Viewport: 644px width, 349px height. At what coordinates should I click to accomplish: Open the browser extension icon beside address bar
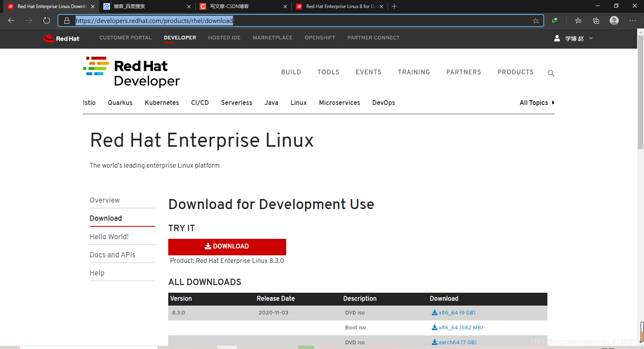(x=555, y=21)
